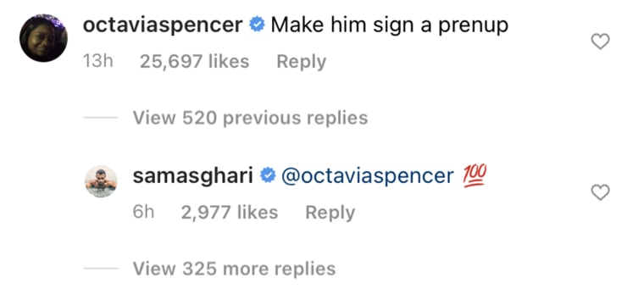Click the verified badge next to samasghari
The image size is (644, 305).
tap(269, 176)
